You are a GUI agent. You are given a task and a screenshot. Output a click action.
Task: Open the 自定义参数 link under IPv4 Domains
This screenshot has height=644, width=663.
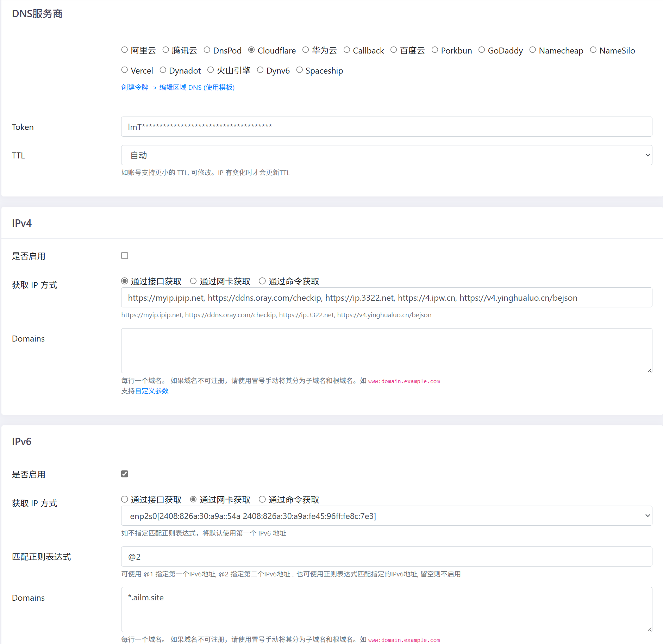click(152, 391)
